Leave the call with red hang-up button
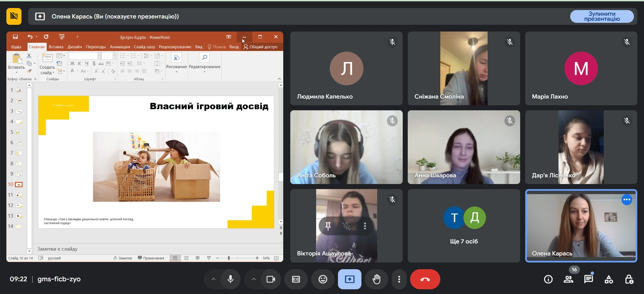Image resolution: width=644 pixels, height=294 pixels. (425, 279)
